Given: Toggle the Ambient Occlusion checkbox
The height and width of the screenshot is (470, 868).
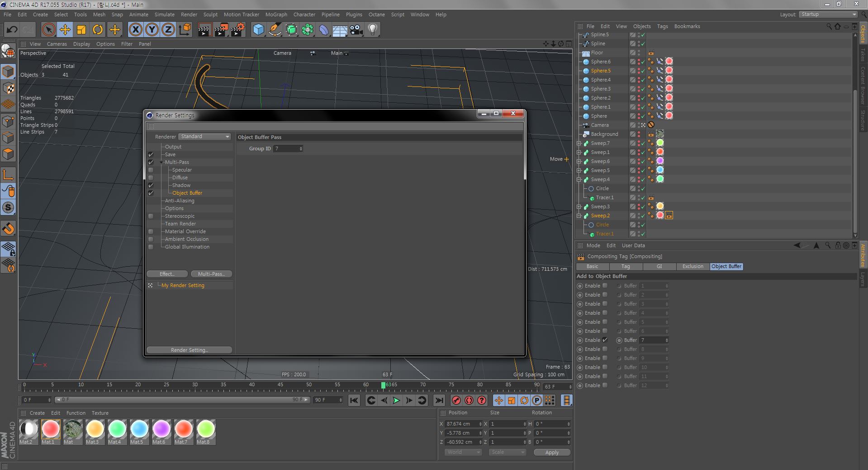Looking at the screenshot, I should coord(151,239).
